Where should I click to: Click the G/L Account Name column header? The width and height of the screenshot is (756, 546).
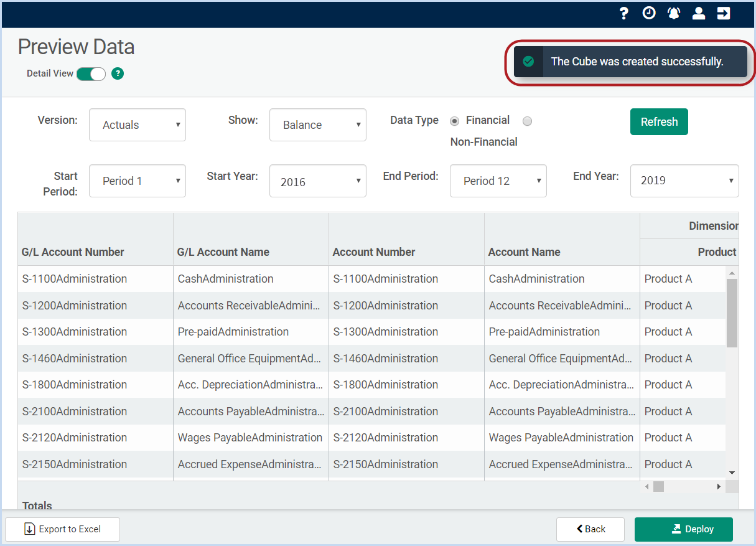point(251,239)
